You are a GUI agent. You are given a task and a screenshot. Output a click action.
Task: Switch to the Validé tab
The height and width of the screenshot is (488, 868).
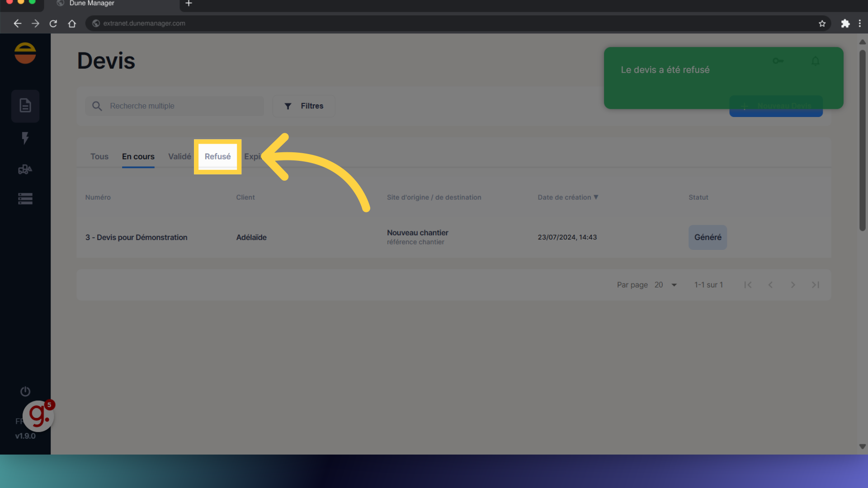179,156
